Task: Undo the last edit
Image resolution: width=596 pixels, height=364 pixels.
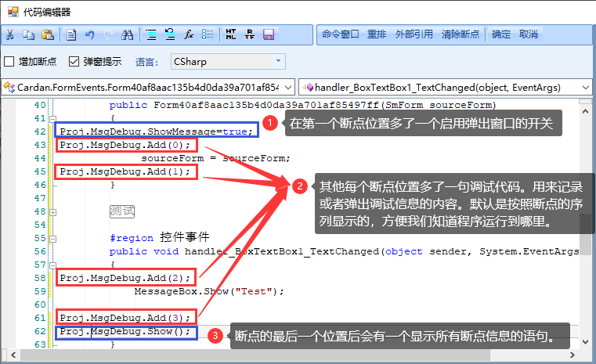Action: (90, 34)
